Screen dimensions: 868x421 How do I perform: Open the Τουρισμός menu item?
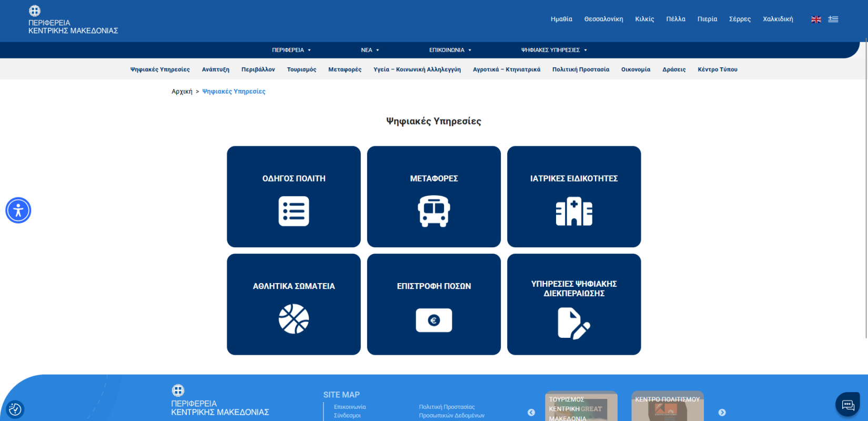(x=301, y=69)
